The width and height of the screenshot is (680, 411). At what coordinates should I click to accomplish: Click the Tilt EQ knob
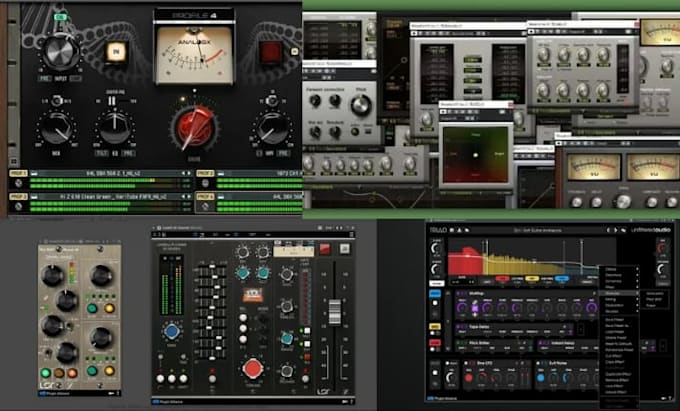tap(114, 128)
